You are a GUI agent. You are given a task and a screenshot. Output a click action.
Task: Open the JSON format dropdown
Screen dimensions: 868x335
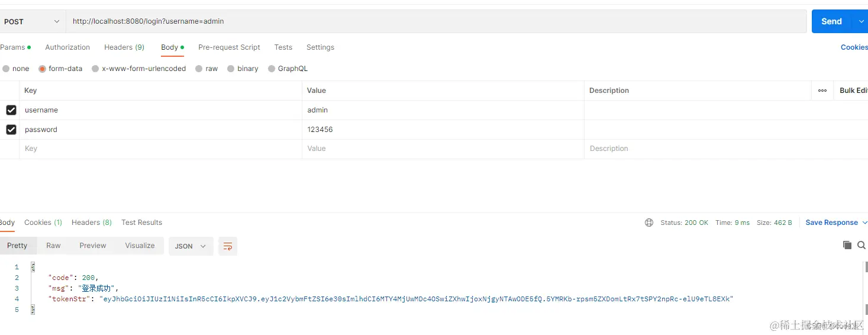(x=191, y=246)
